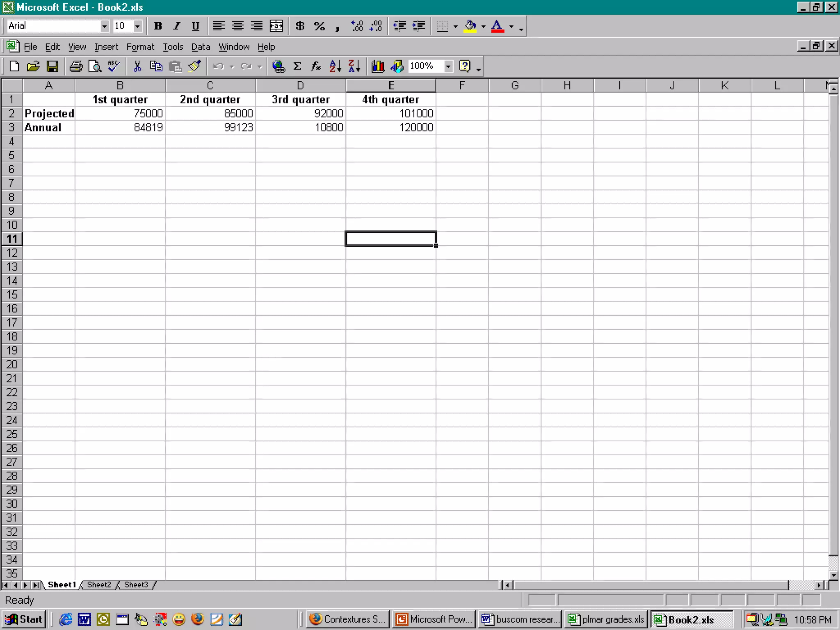Apply the yellow Fill Color swatch

tap(470, 26)
